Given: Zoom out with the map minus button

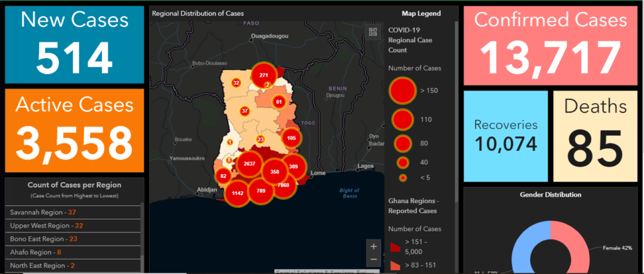Looking at the screenshot, I should point(374,260).
